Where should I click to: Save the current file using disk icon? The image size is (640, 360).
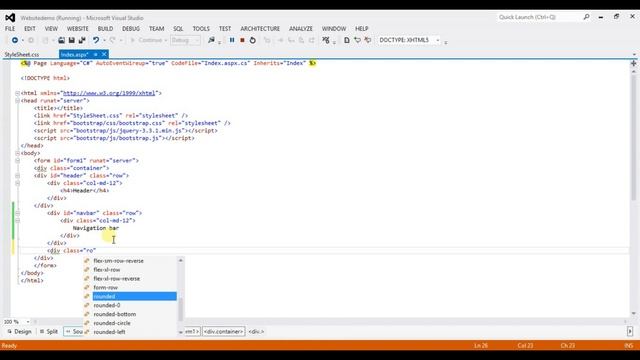pyautogui.click(x=71, y=40)
